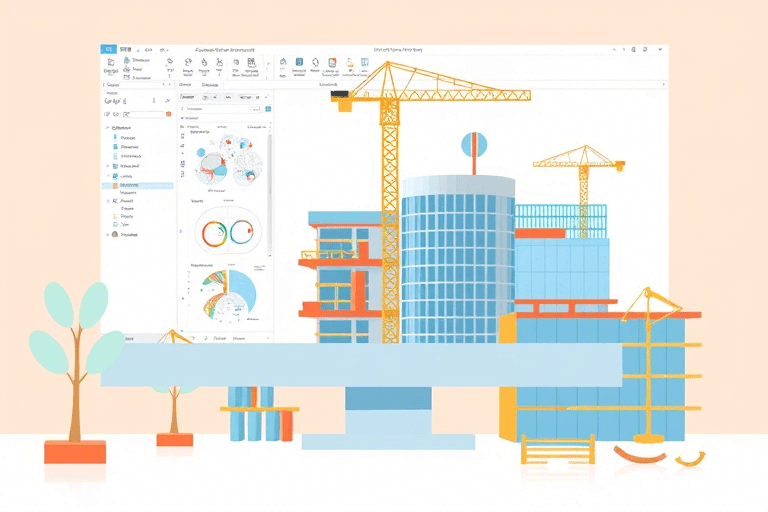
Task: Click the blue book icon in the ribbon
Action: coord(298,64)
